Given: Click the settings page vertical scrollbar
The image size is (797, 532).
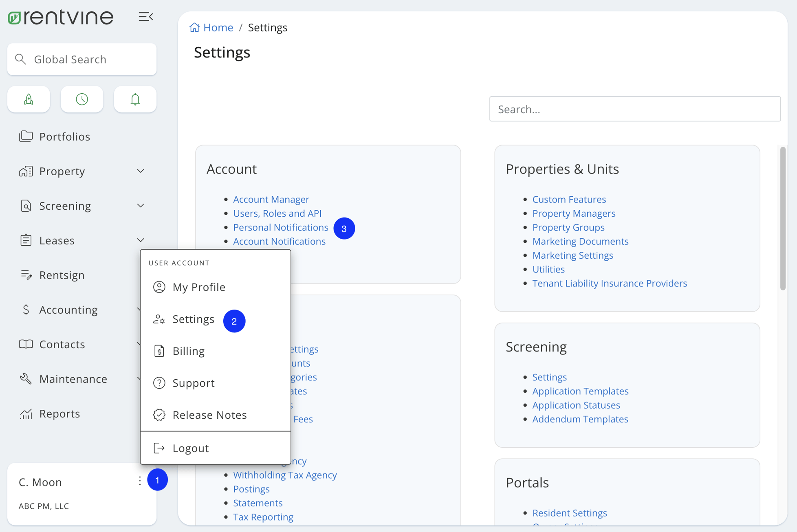Looking at the screenshot, I should [x=782, y=219].
